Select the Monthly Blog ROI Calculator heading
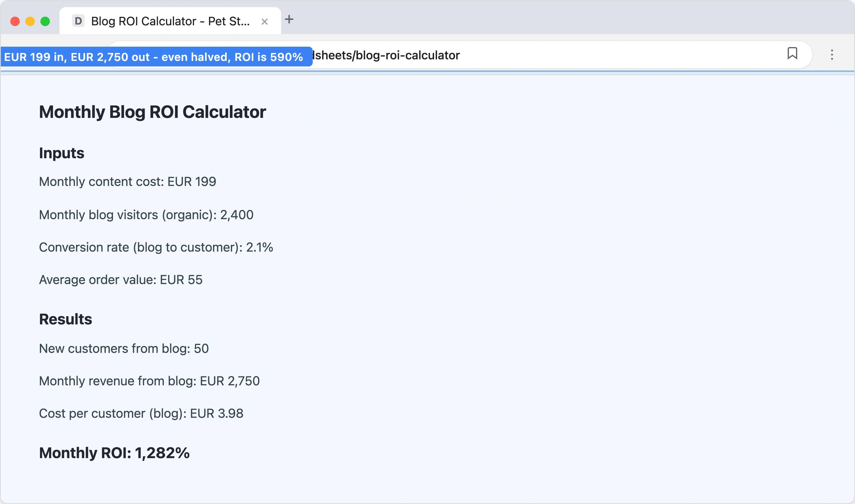 153,112
